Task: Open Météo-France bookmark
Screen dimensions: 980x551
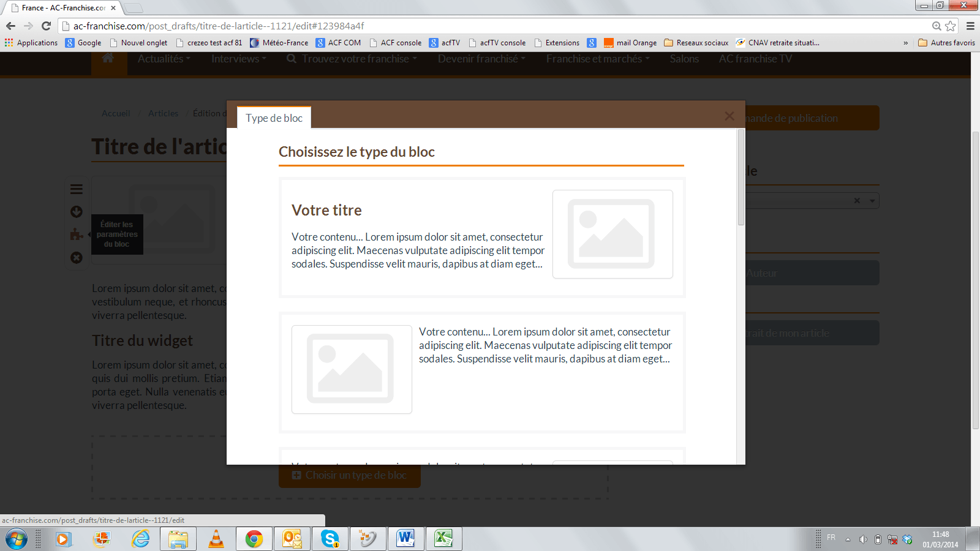Action: [279, 43]
